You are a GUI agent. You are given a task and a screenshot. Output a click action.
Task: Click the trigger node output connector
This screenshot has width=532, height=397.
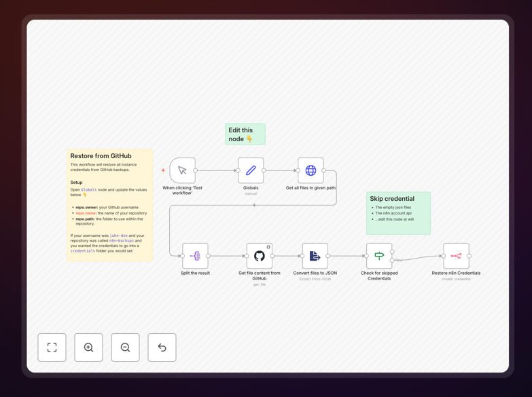(x=196, y=170)
